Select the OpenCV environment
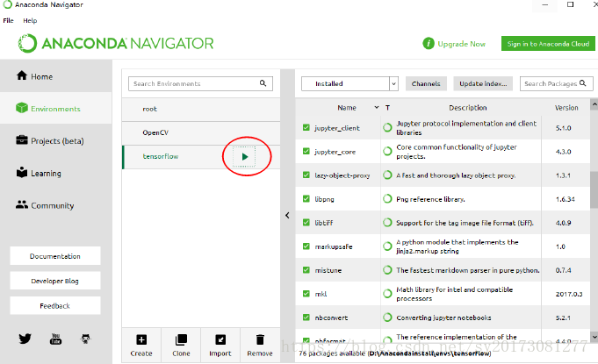598x364 pixels. click(201, 132)
